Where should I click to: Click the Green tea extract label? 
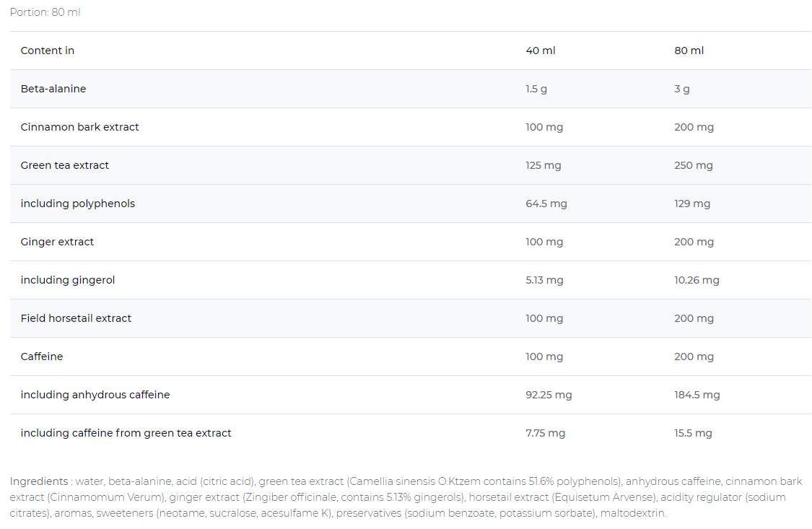coord(65,166)
